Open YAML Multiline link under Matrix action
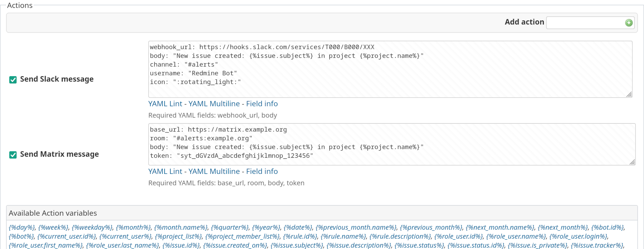 (x=214, y=171)
